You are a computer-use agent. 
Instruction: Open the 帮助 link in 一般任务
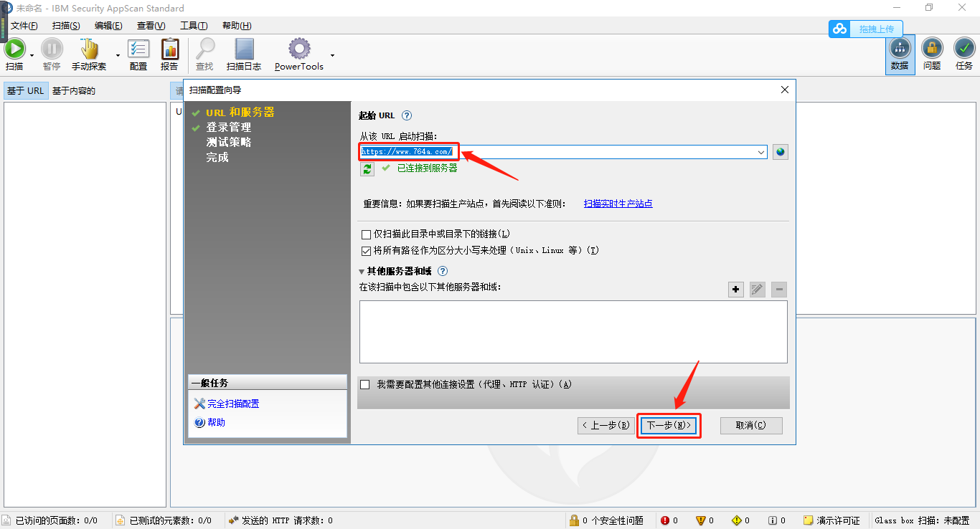click(216, 423)
